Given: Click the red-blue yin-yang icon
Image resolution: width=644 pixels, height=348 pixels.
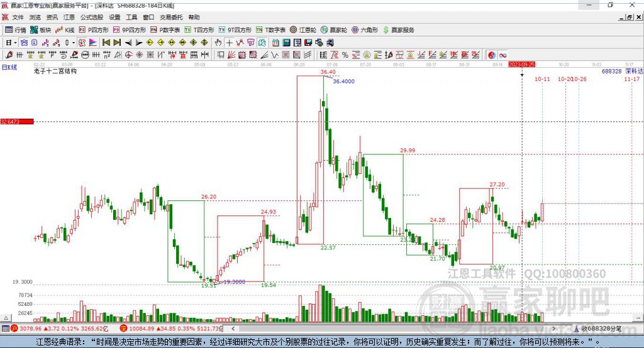Looking at the screenshot, I should pyautogui.click(x=492, y=55).
